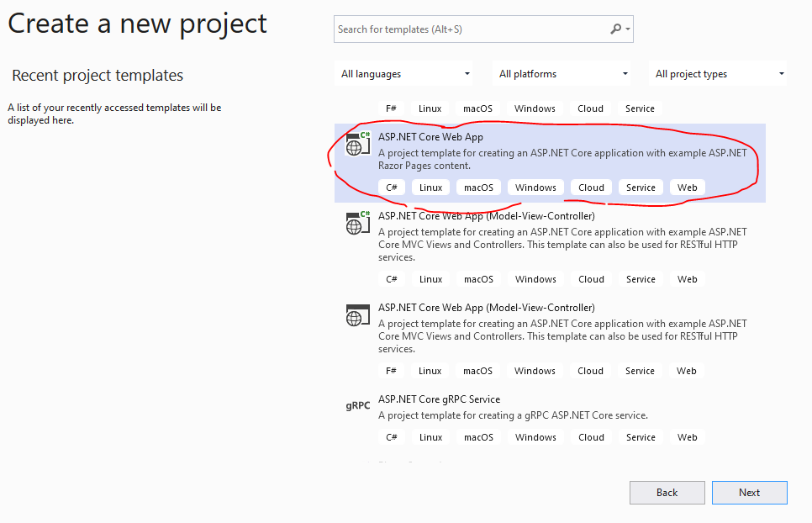The image size is (812, 523).
Task: Click inside the template search field
Action: (471, 29)
